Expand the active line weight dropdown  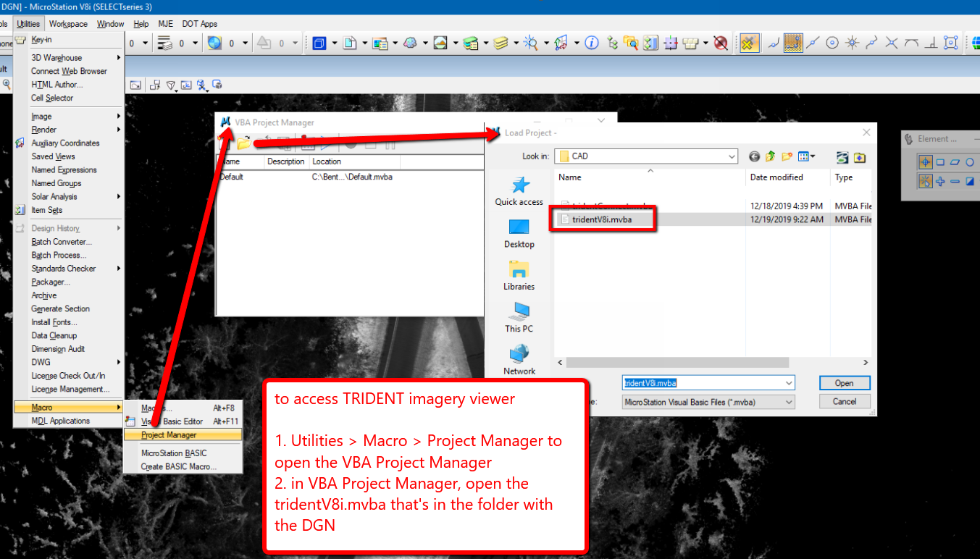[195, 43]
